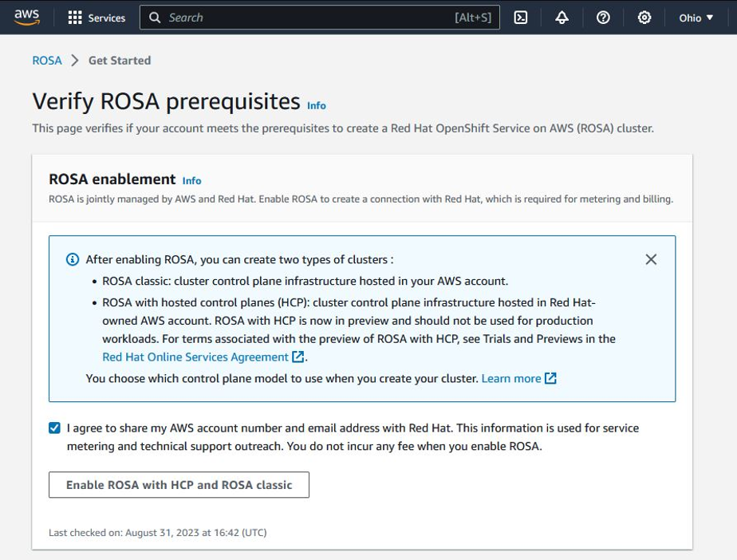Image resolution: width=737 pixels, height=560 pixels.
Task: Select the Get Started breadcrumb tab
Action: tap(120, 60)
